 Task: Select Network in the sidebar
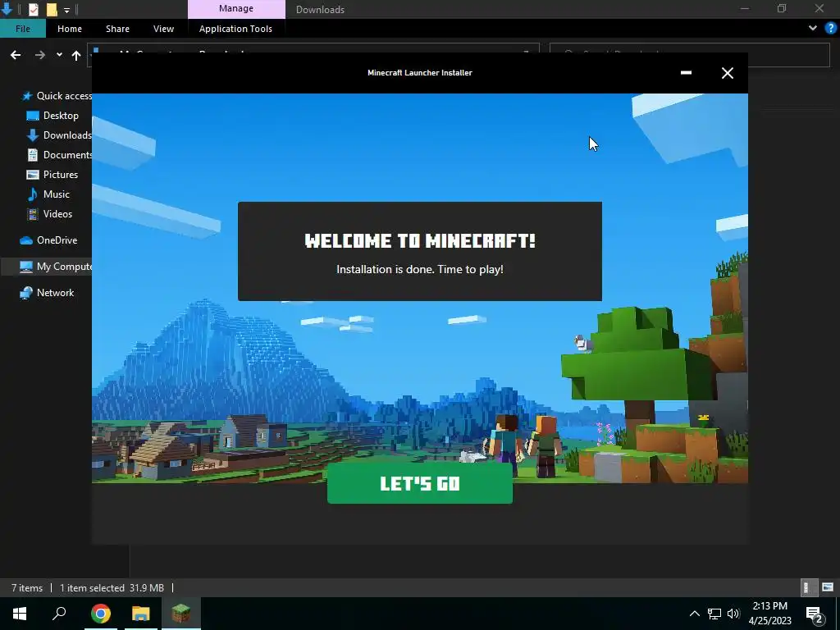click(x=47, y=293)
